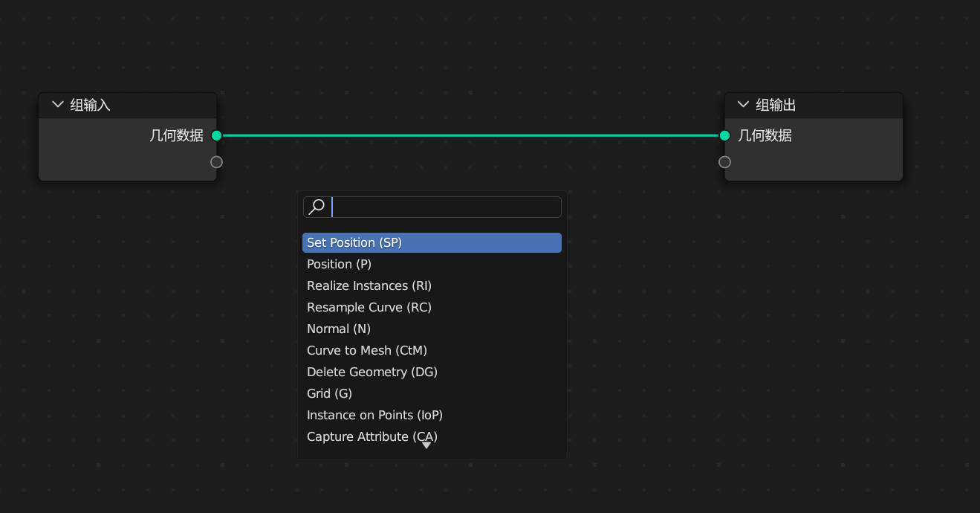Choose Position (P) in search results

click(339, 264)
